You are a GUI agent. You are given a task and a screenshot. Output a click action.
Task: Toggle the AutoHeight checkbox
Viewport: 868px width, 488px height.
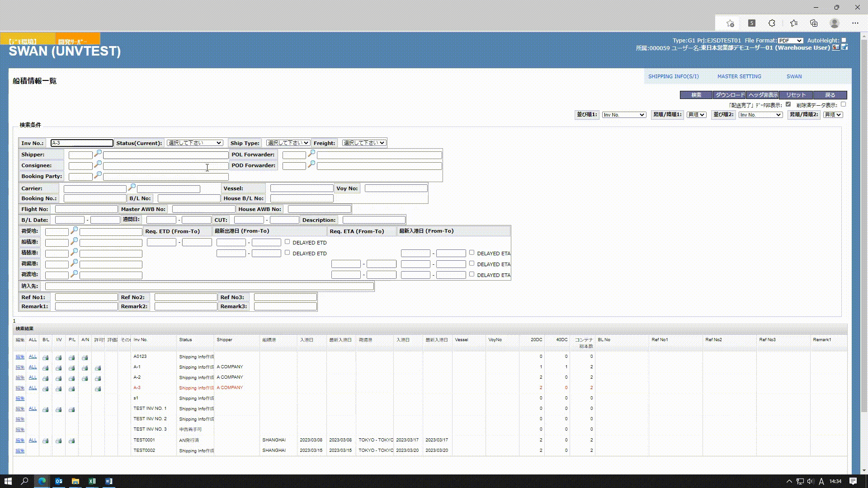[x=844, y=40]
